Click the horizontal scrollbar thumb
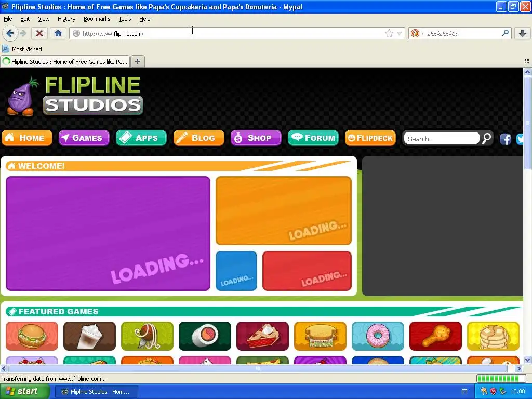Image resolution: width=532 pixels, height=399 pixels. tap(258, 368)
